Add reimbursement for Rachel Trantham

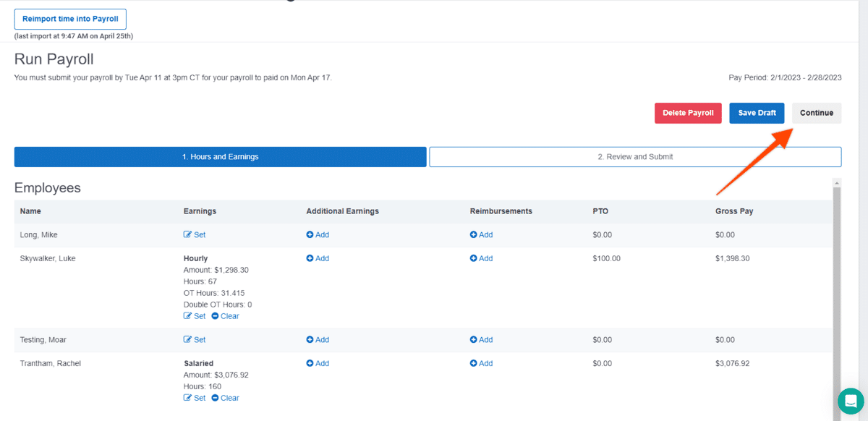click(x=481, y=363)
